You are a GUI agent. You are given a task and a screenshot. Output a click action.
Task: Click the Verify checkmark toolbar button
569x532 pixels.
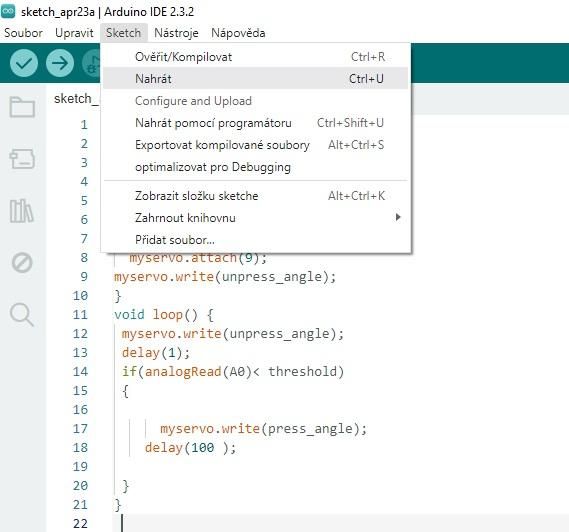[24, 63]
